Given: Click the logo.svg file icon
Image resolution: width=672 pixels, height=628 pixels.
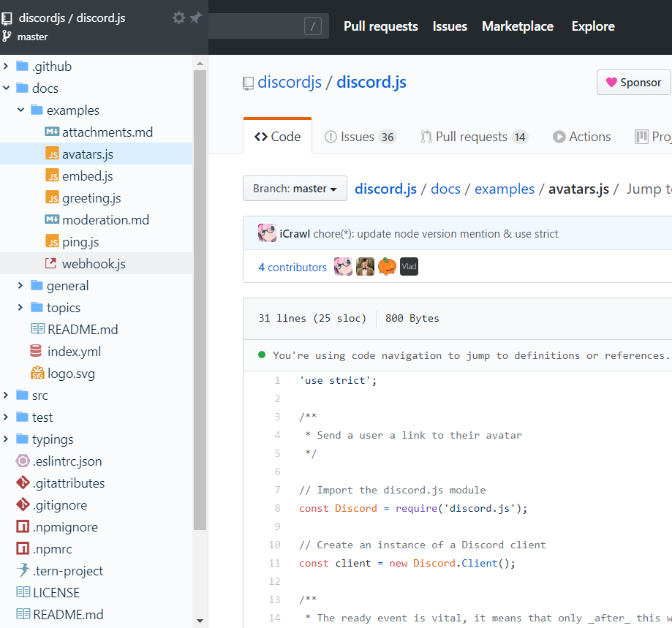Looking at the screenshot, I should [x=37, y=373].
